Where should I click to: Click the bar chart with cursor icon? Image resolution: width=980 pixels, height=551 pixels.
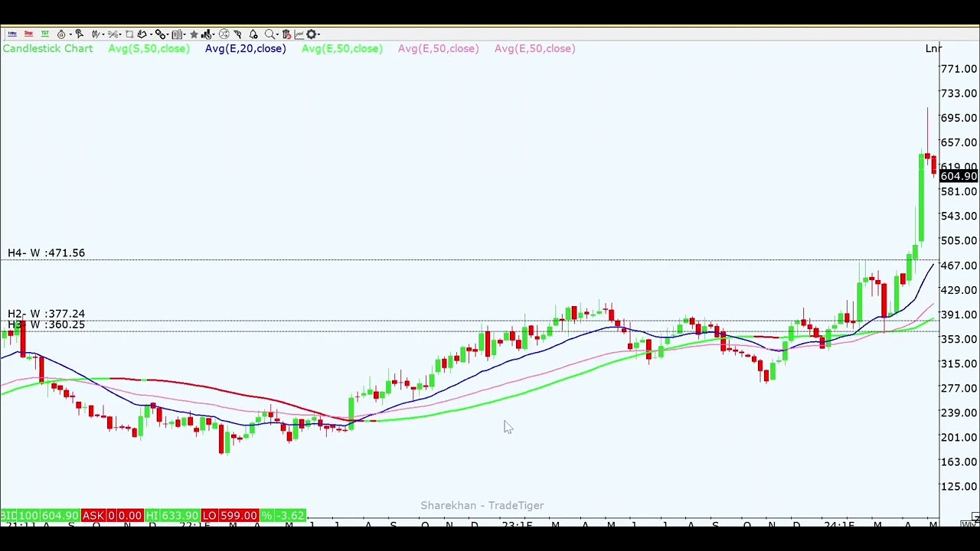(x=206, y=34)
